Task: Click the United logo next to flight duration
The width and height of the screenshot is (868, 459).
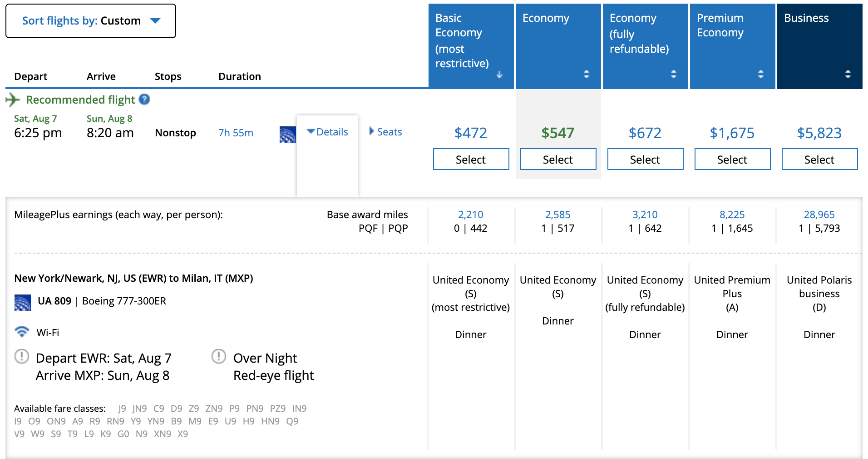Action: tap(287, 135)
